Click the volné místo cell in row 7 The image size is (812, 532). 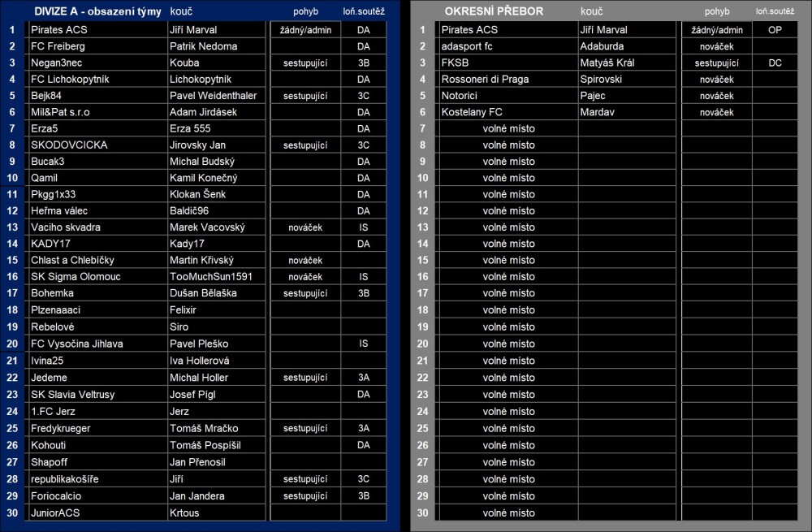pyautogui.click(x=508, y=128)
